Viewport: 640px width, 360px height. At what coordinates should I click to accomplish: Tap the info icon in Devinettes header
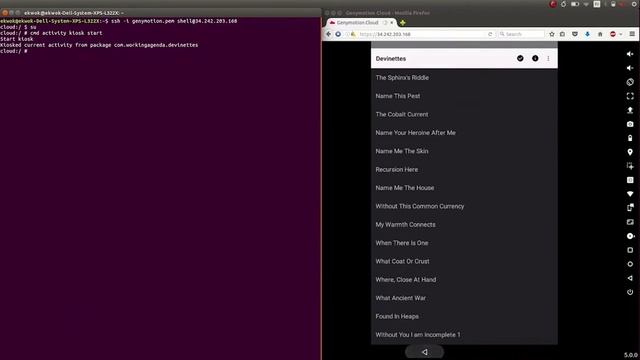click(x=535, y=58)
